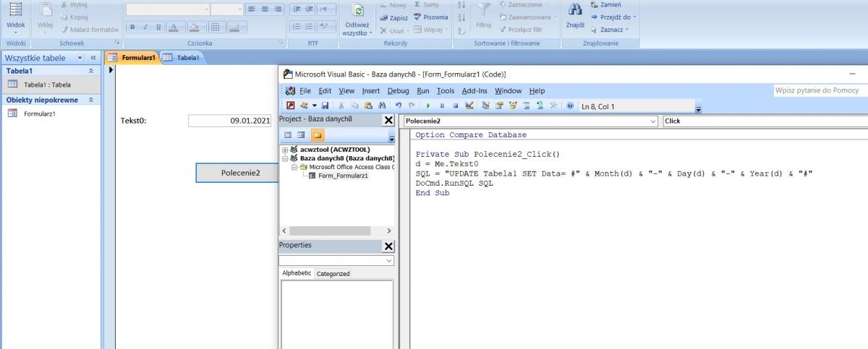Click the font color swatch button
The width and height of the screenshot is (868, 349).
click(x=174, y=27)
